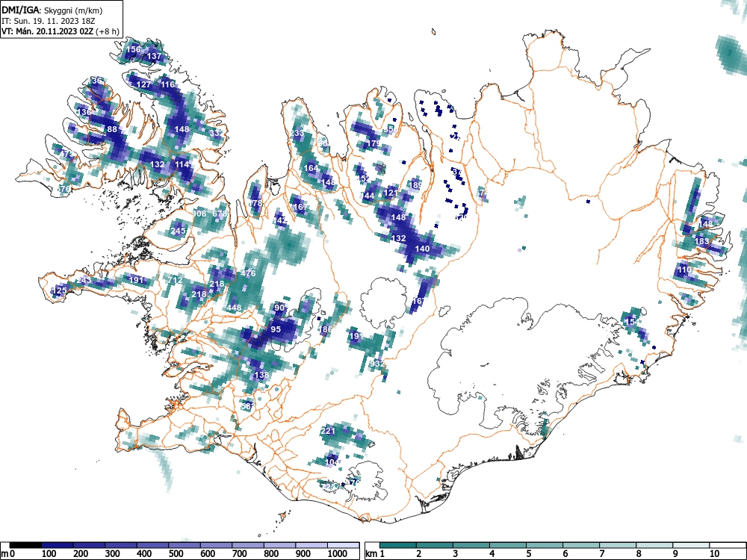Click the visibility value "186" on the map
This screenshot has width=747, height=560.
tap(326, 329)
